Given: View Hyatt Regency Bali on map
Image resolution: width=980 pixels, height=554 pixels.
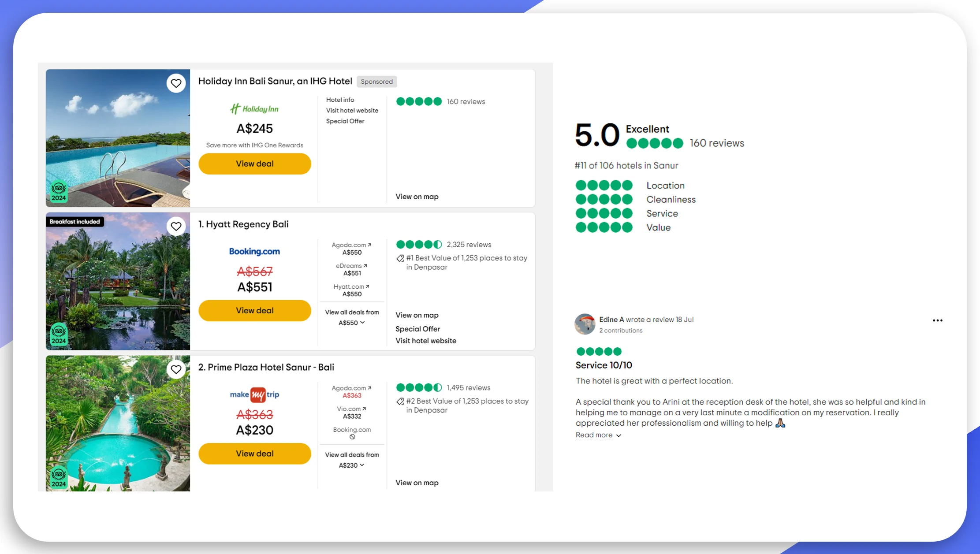Looking at the screenshot, I should pos(417,316).
